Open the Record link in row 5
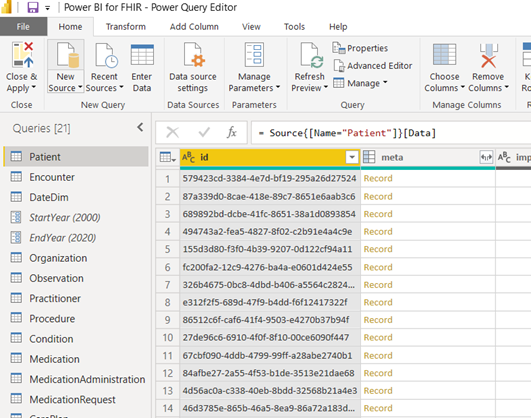This screenshot has width=531, height=418. (x=378, y=249)
